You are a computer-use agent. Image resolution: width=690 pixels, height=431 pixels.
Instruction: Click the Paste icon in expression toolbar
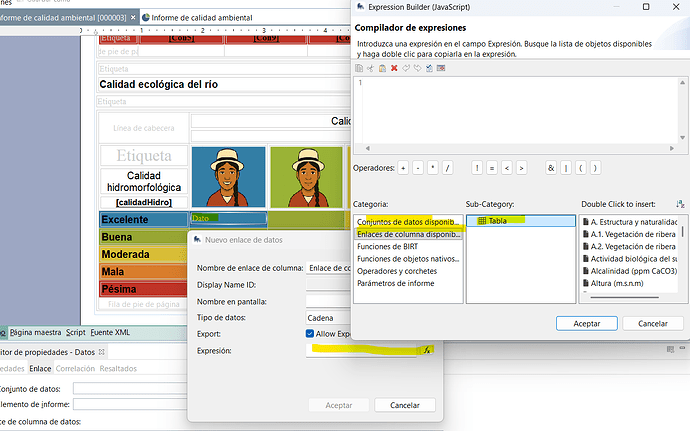pos(382,68)
